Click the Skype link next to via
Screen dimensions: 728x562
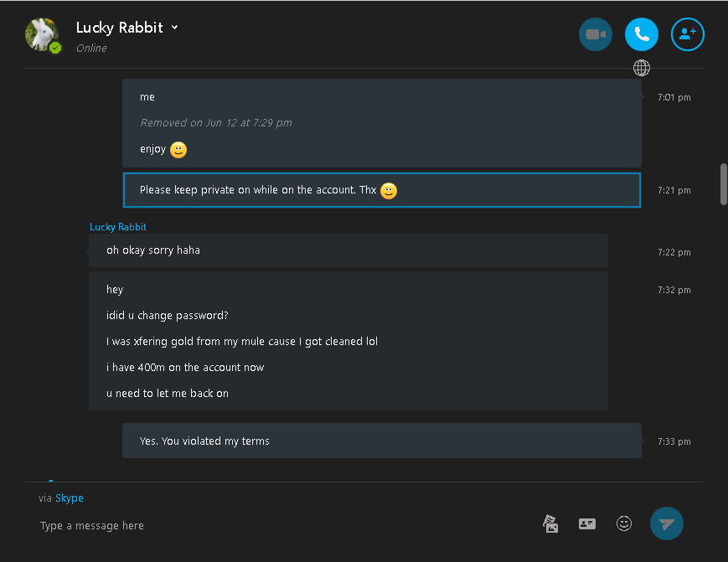pos(70,498)
